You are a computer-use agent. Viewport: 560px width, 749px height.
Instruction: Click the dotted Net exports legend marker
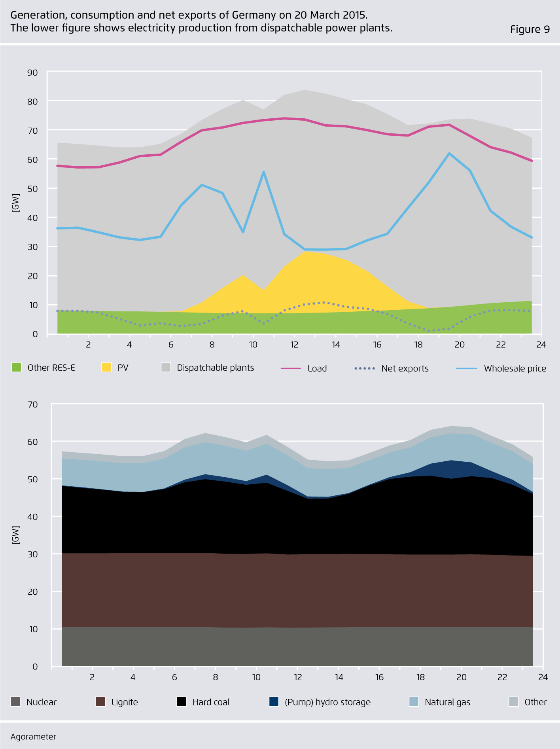365,368
